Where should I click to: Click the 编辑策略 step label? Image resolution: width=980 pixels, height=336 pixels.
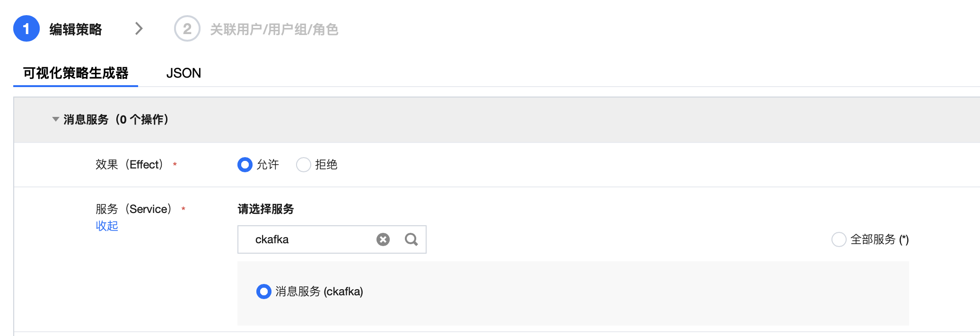(x=76, y=29)
